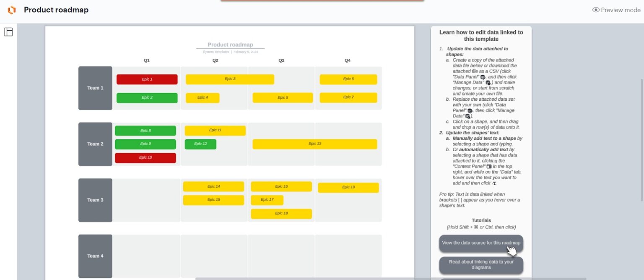Click the Product roadmap title on the canvas
The height and width of the screenshot is (280, 644).
(230, 44)
